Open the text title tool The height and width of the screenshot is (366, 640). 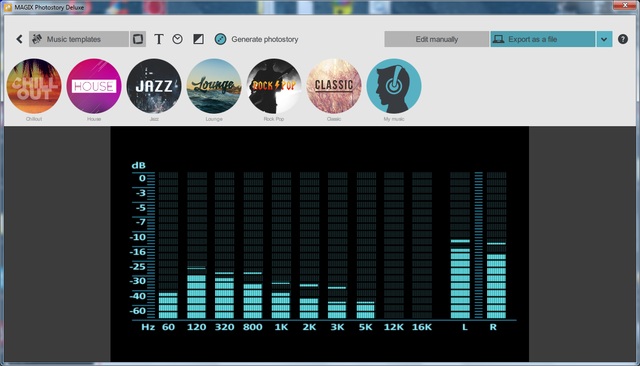click(159, 39)
